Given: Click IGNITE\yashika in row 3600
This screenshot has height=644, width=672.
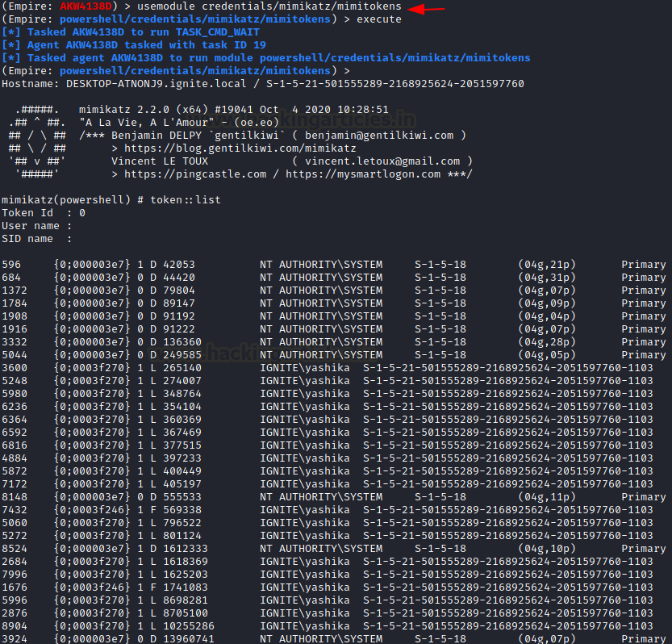Looking at the screenshot, I should point(305,368).
